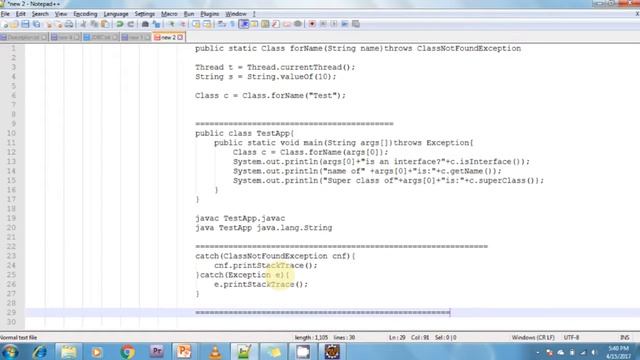
Task: Toggle word wrap in the toolbar
Action: [x=222, y=24]
